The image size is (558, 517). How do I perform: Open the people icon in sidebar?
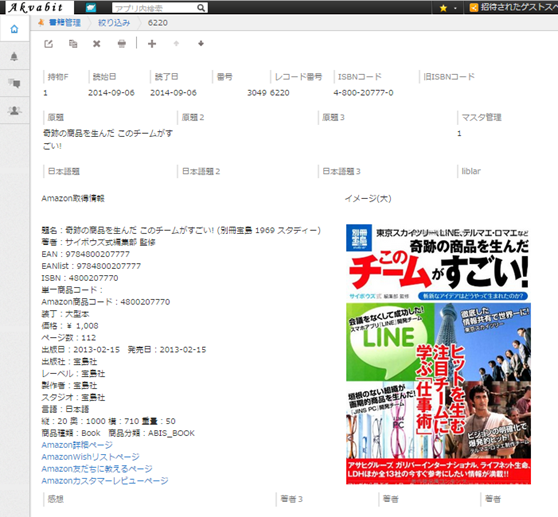pos(14,111)
